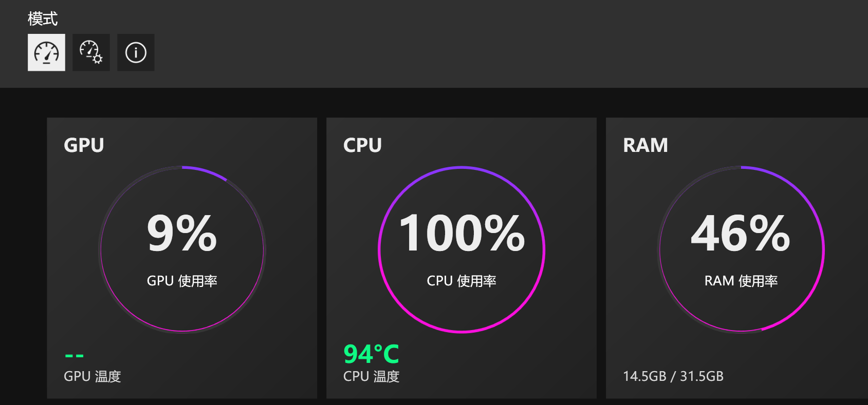Click the 100% CPU usage value
Screen dimensions: 868x405
click(461, 234)
